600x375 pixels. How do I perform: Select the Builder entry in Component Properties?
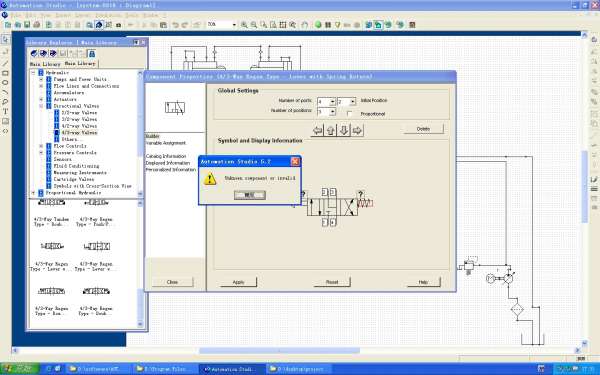(x=153, y=136)
